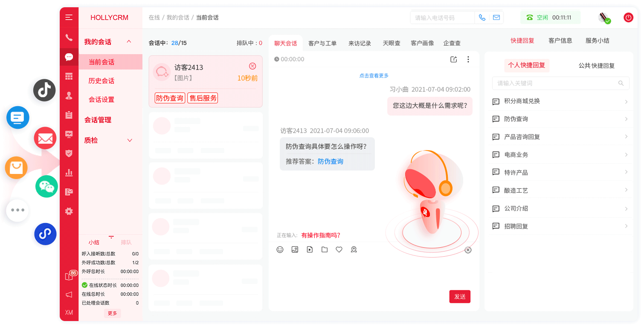Switch to 公共快捷回复 option

tap(596, 66)
